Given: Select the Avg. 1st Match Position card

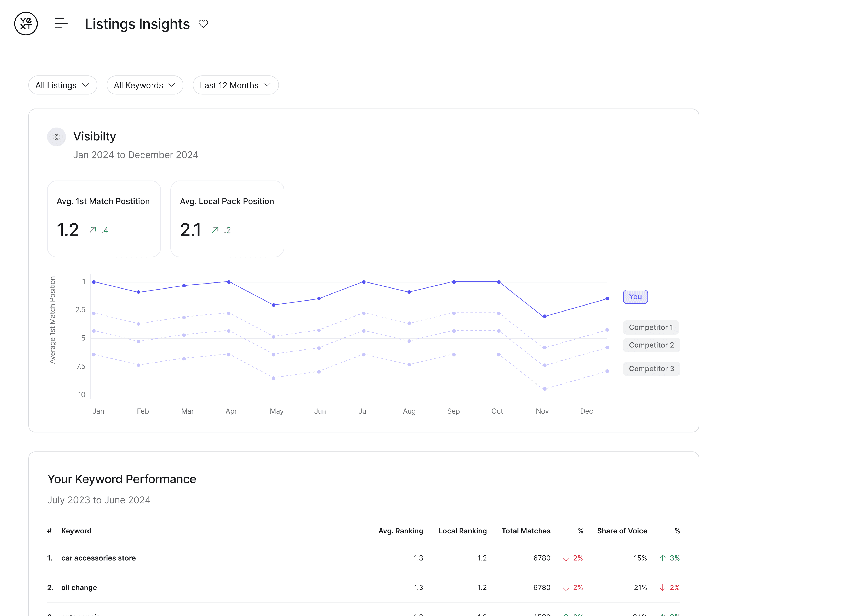Looking at the screenshot, I should (x=104, y=219).
